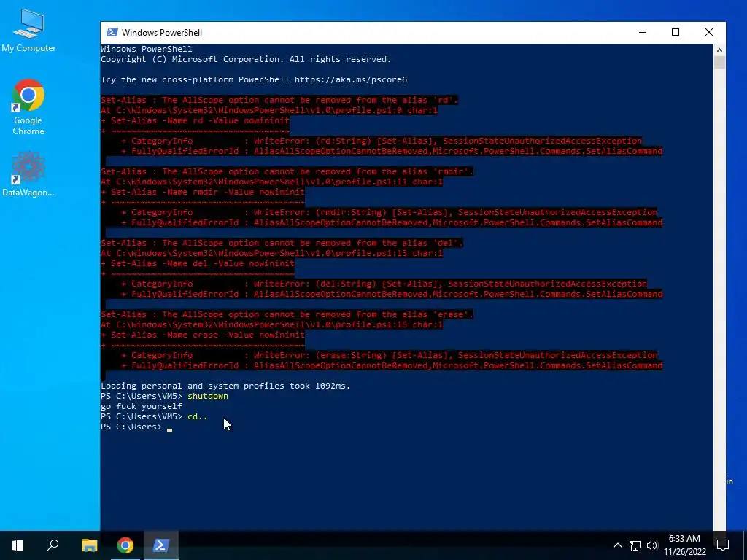This screenshot has height=560, width=747.
Task: Maximize the Windows PowerShell window
Action: (676, 32)
